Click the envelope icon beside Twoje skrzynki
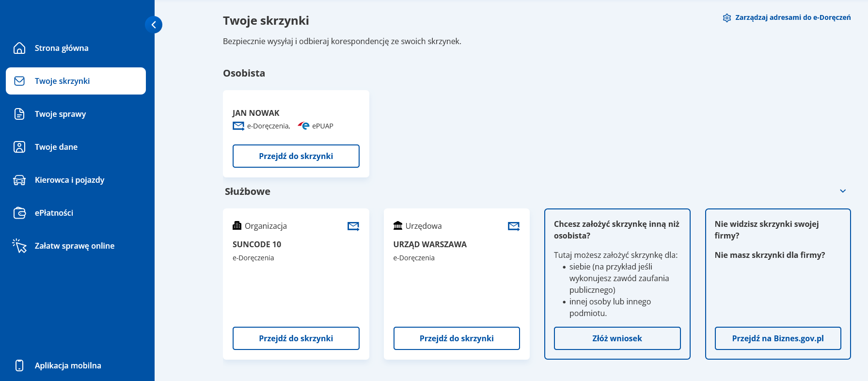 coord(19,81)
